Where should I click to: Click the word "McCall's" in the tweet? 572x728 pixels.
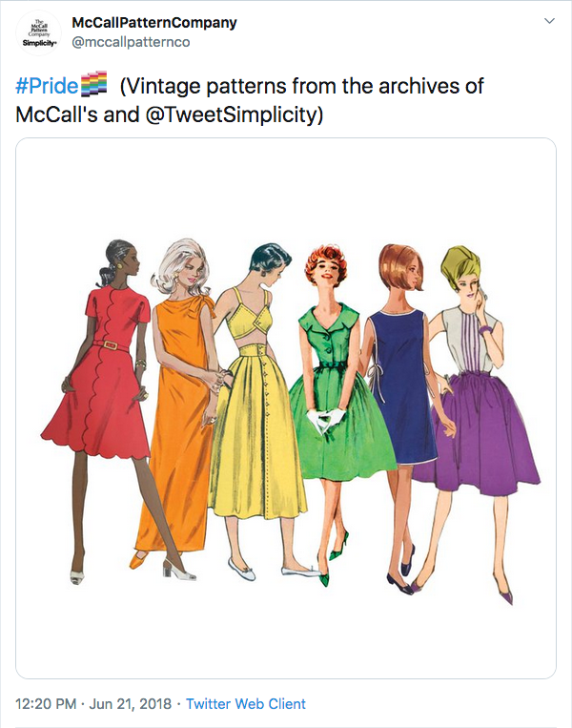coord(58,114)
